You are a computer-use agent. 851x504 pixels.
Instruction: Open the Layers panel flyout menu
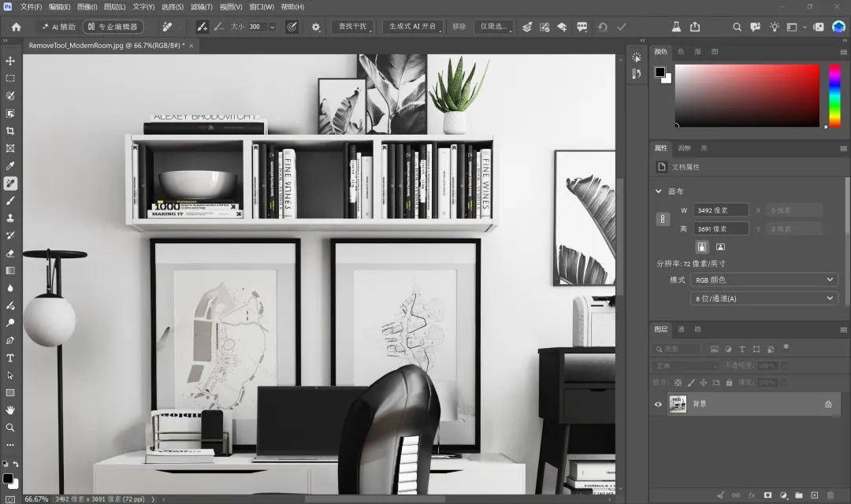tap(843, 330)
